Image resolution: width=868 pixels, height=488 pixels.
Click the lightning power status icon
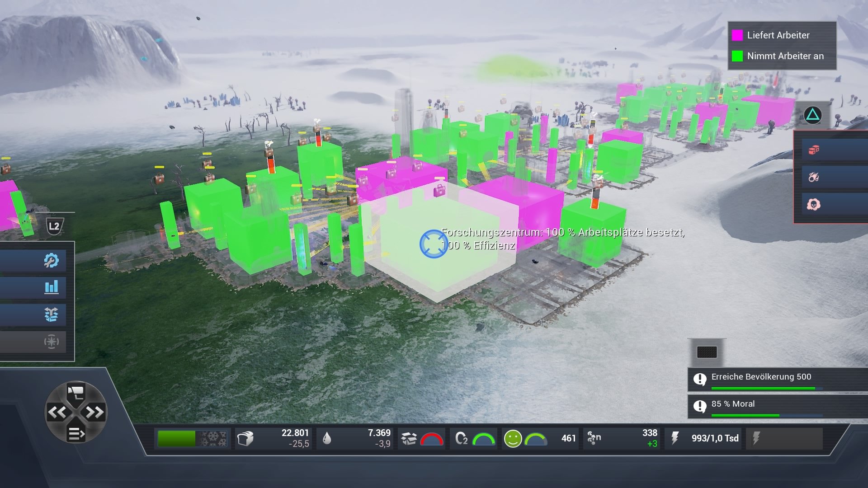coord(675,438)
